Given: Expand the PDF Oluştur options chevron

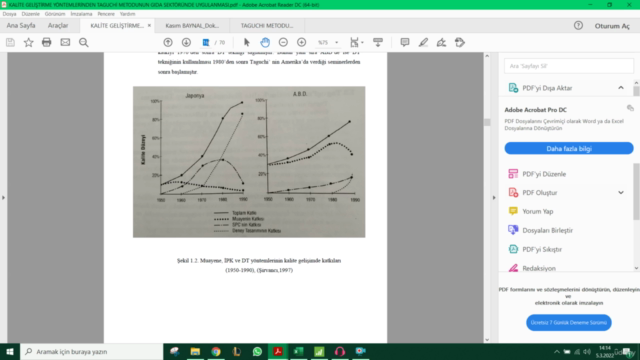Looking at the screenshot, I should point(621,193).
